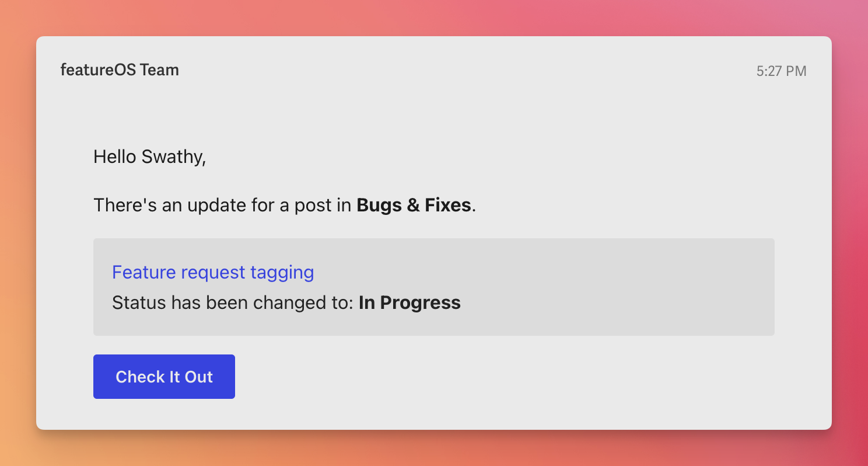The image size is (868, 466).
Task: Click the gradient background outside the email card
Action: pos(17,234)
